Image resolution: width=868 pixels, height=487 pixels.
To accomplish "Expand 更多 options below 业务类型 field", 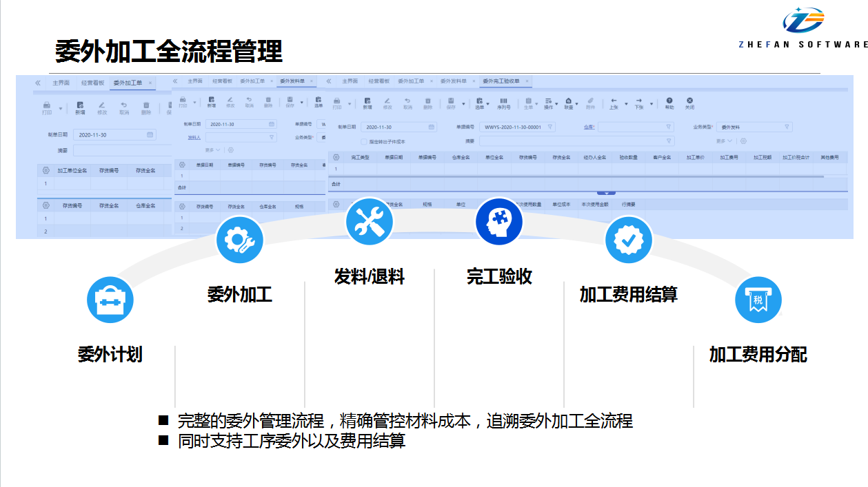I will point(723,141).
